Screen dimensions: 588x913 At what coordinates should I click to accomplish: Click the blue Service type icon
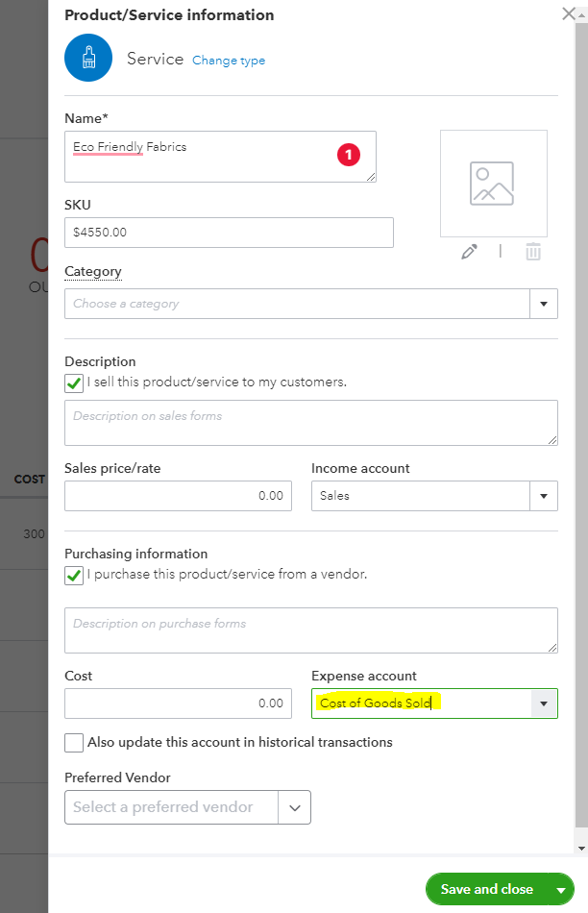coord(88,59)
